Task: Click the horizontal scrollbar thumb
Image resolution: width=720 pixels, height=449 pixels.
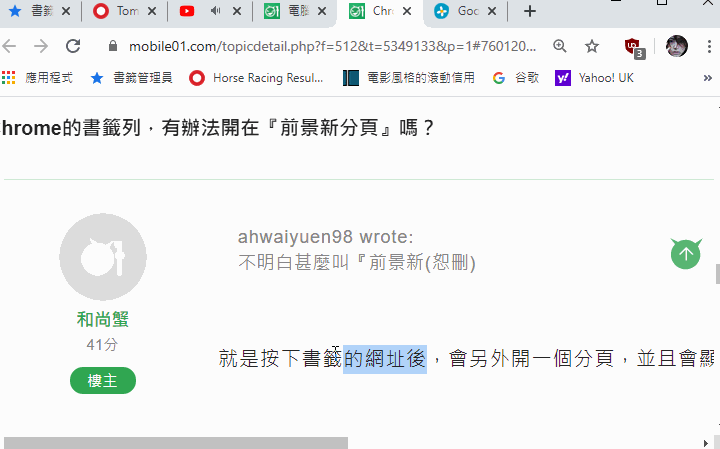Action: (176, 443)
